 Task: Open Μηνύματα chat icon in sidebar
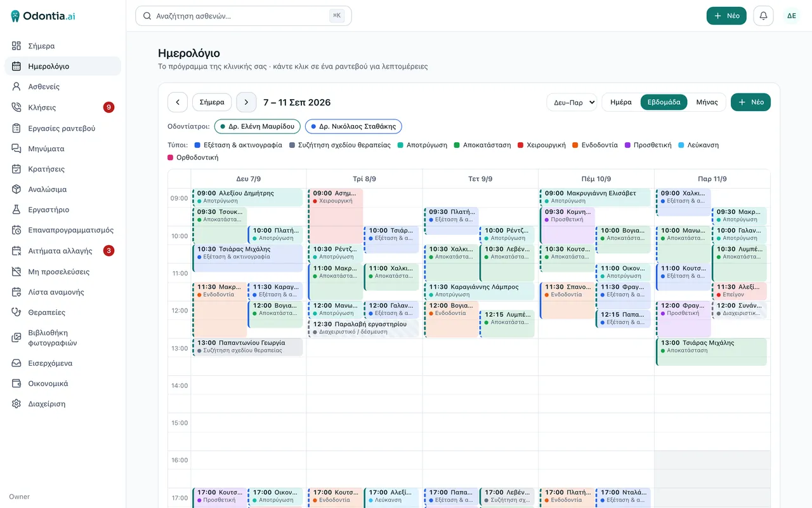16,149
